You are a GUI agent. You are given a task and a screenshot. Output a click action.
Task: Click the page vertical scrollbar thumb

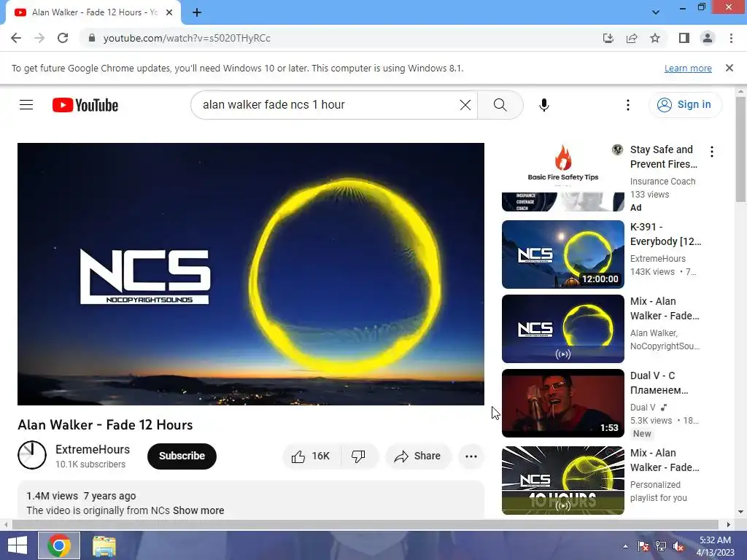tap(741, 149)
